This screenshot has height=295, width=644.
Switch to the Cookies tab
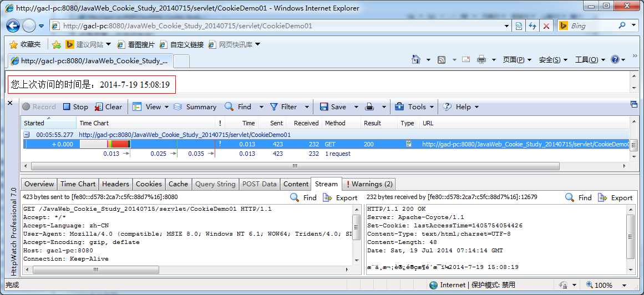pyautogui.click(x=149, y=184)
